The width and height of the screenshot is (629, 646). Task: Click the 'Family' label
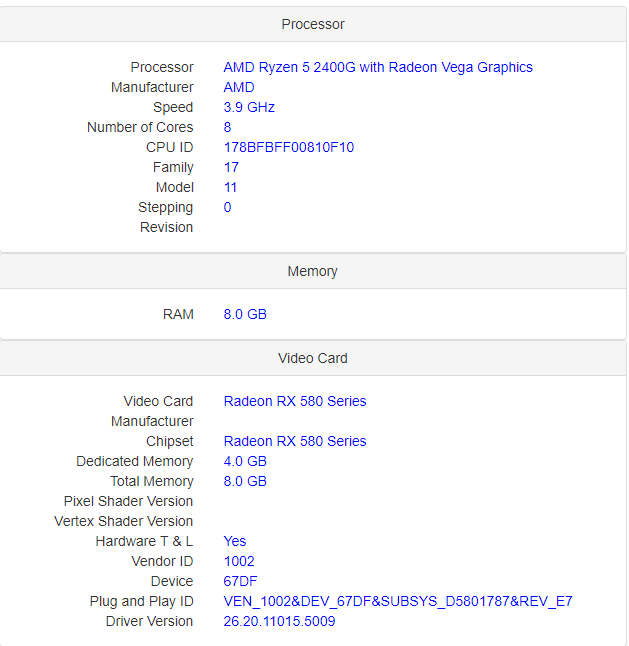pyautogui.click(x=173, y=167)
